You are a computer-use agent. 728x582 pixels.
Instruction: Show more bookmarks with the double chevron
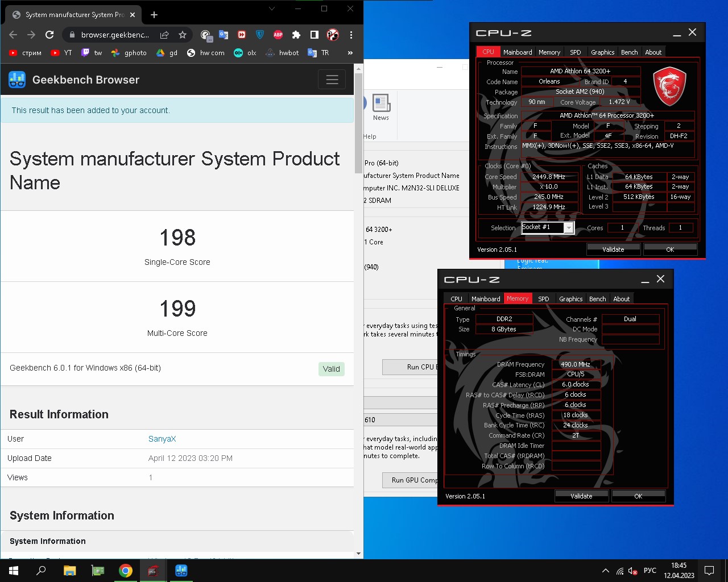pyautogui.click(x=350, y=53)
